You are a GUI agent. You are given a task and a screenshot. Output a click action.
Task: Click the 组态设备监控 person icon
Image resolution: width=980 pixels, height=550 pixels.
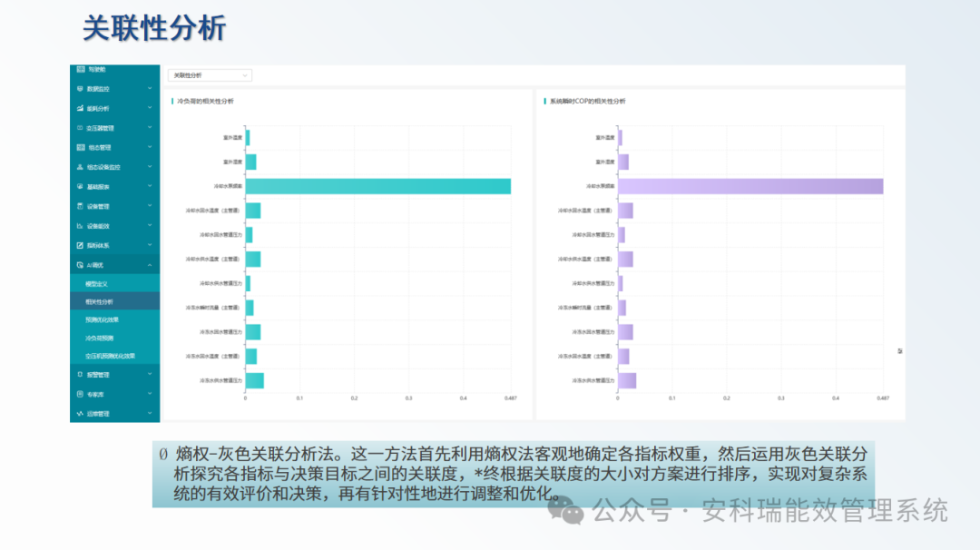pyautogui.click(x=80, y=167)
